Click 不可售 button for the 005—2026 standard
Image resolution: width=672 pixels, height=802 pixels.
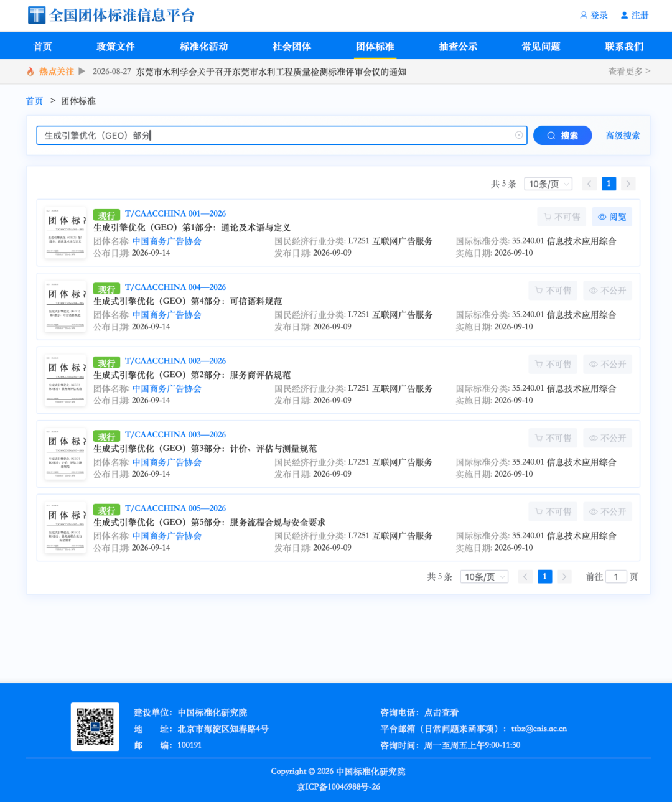(553, 512)
